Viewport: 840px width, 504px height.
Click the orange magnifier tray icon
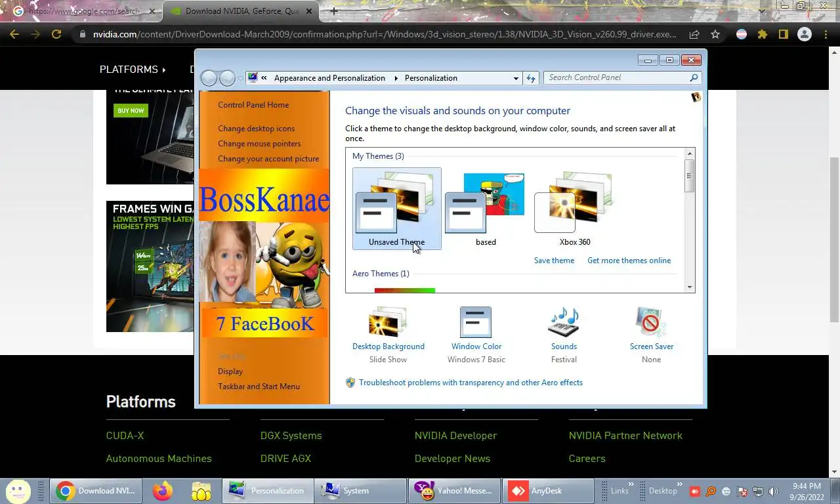click(x=711, y=491)
